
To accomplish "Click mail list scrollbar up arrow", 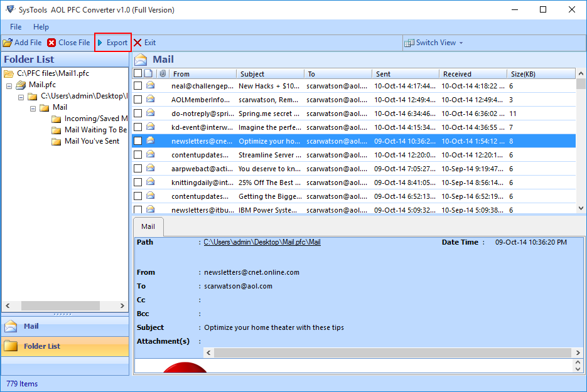I will (x=581, y=73).
